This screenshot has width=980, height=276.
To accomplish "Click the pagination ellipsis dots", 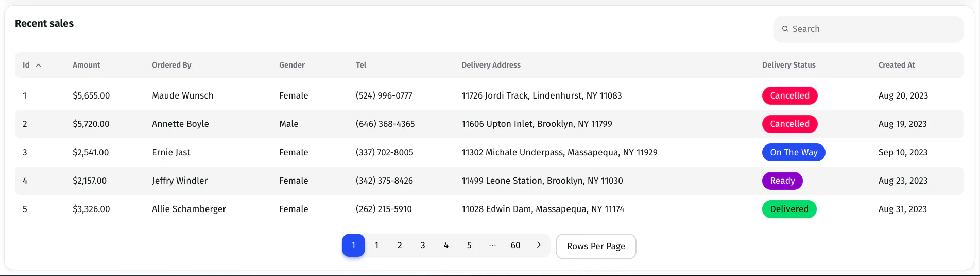I will [x=492, y=245].
